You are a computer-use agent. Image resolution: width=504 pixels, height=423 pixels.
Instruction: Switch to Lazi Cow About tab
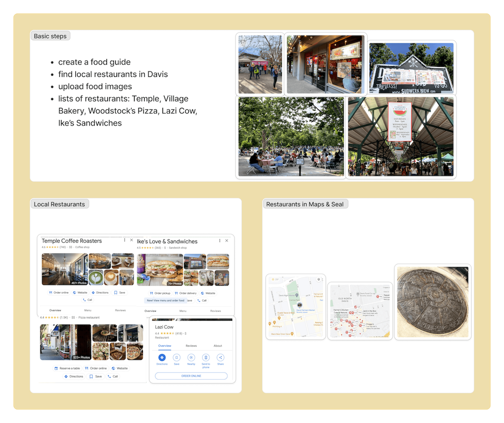pyautogui.click(x=218, y=346)
